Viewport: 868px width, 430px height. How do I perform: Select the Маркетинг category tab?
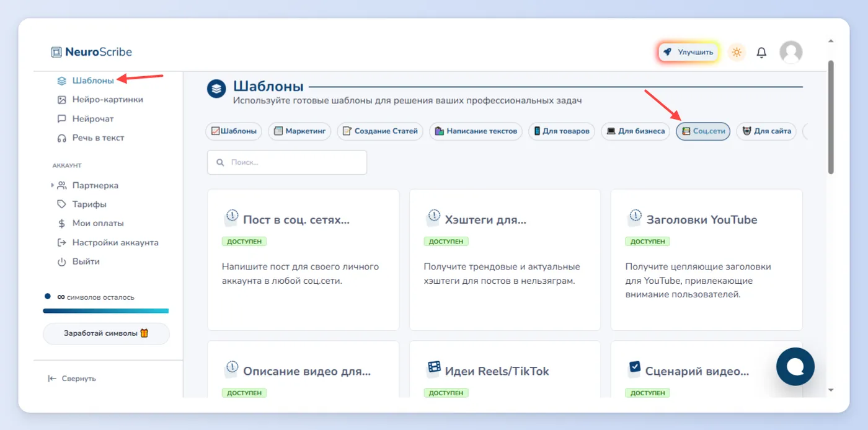pyautogui.click(x=299, y=131)
